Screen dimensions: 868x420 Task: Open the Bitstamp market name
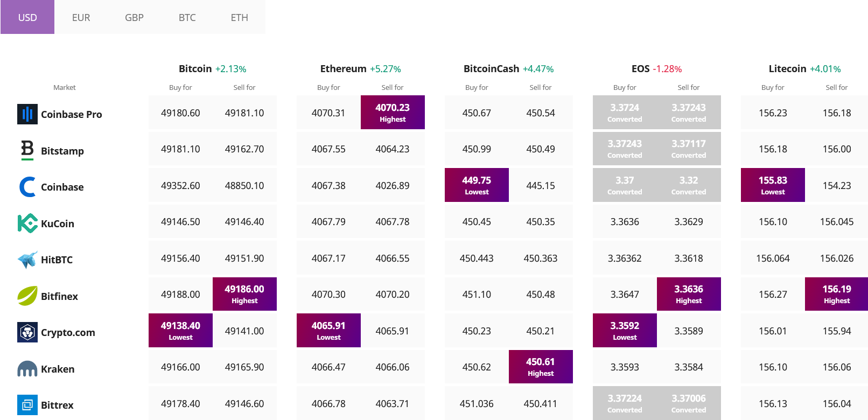(62, 151)
